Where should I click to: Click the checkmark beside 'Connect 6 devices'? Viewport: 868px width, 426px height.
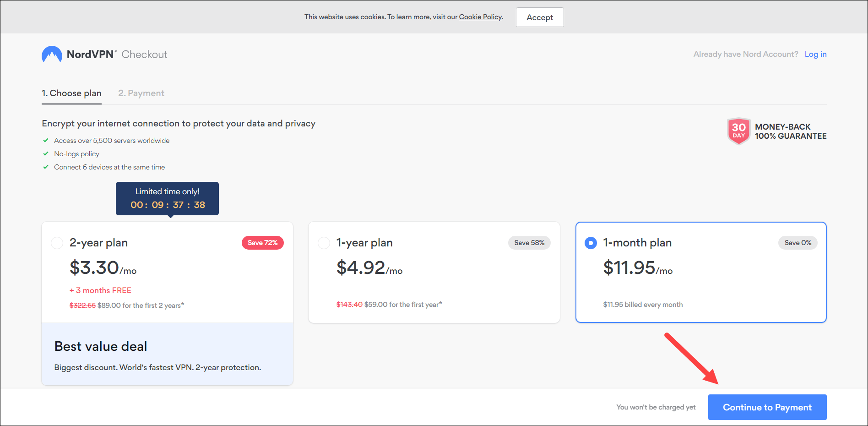(x=46, y=167)
